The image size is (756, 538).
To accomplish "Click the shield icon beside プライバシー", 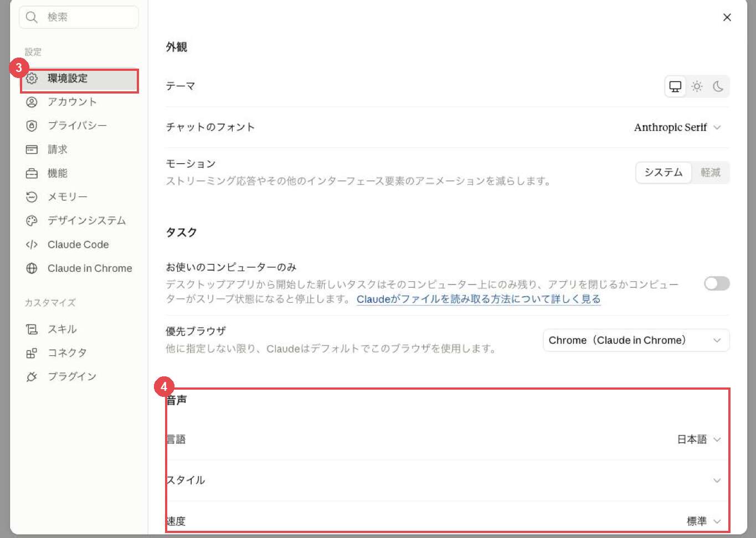I will (x=32, y=126).
